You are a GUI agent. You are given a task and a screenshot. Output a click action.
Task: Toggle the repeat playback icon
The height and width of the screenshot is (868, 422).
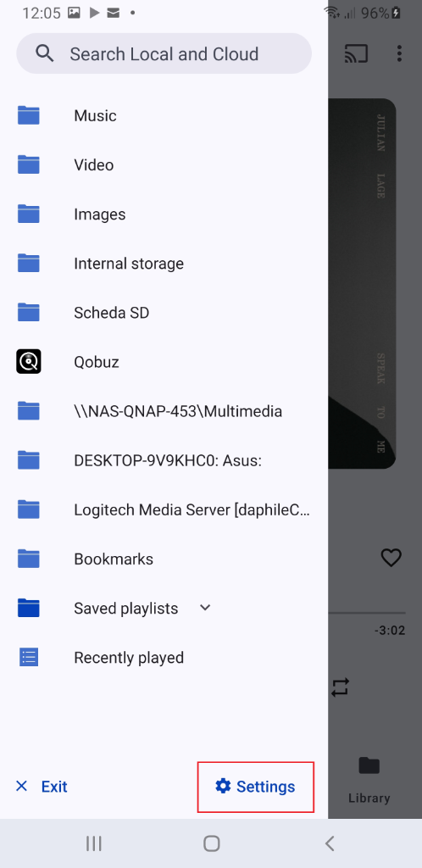340,687
